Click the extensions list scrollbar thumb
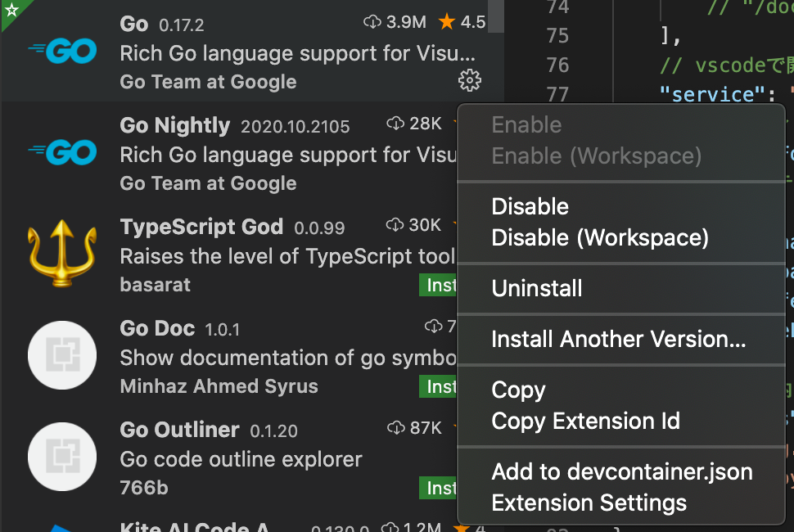The height and width of the screenshot is (532, 794). point(496,16)
